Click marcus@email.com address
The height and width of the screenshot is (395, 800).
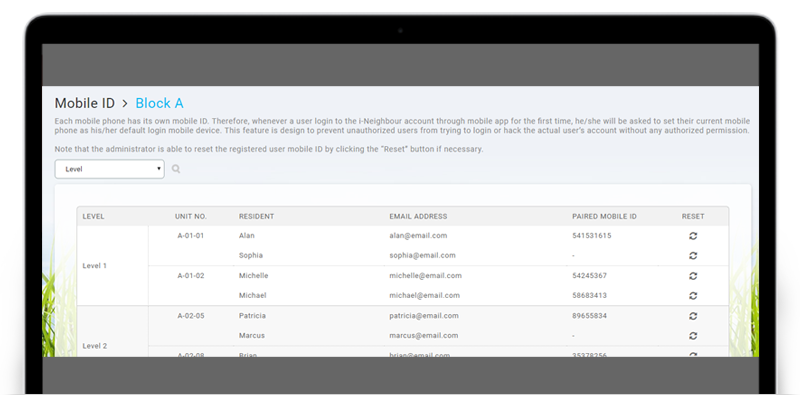[x=423, y=336]
